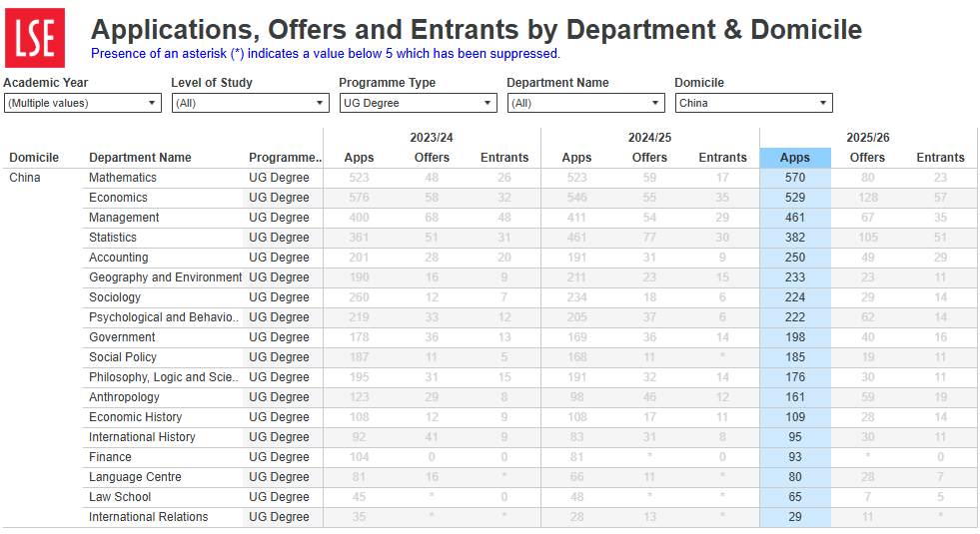Image resolution: width=980 pixels, height=534 pixels.
Task: Click the Department Name column header
Action: [x=140, y=158]
